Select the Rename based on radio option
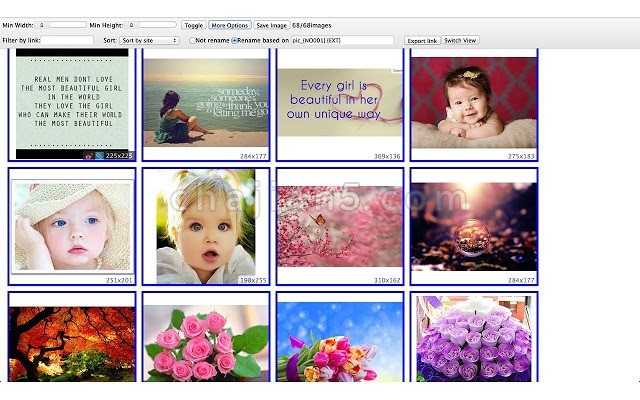The height and width of the screenshot is (400, 640). (234, 40)
